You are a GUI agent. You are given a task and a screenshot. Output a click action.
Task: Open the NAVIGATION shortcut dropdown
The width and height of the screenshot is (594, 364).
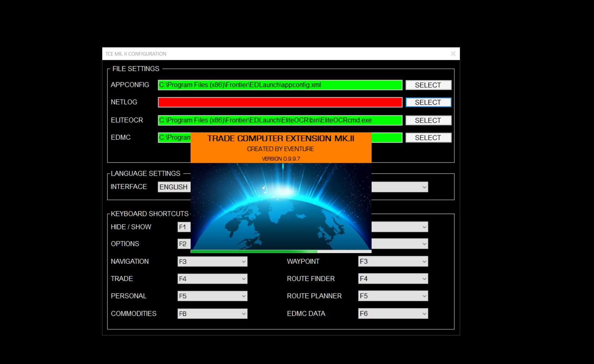pos(212,262)
